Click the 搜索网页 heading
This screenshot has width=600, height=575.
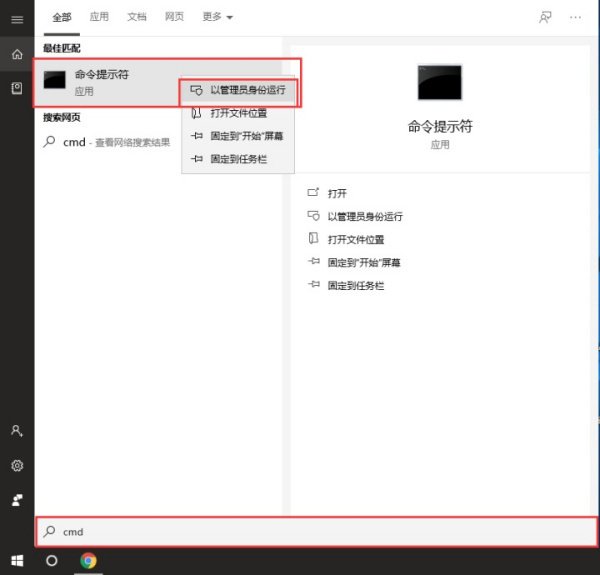(62, 117)
